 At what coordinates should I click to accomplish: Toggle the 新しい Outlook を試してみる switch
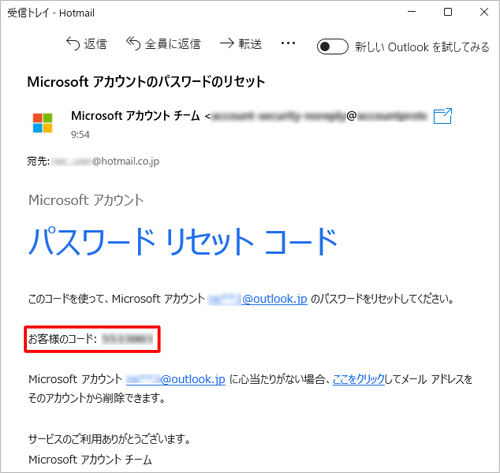pos(332,46)
